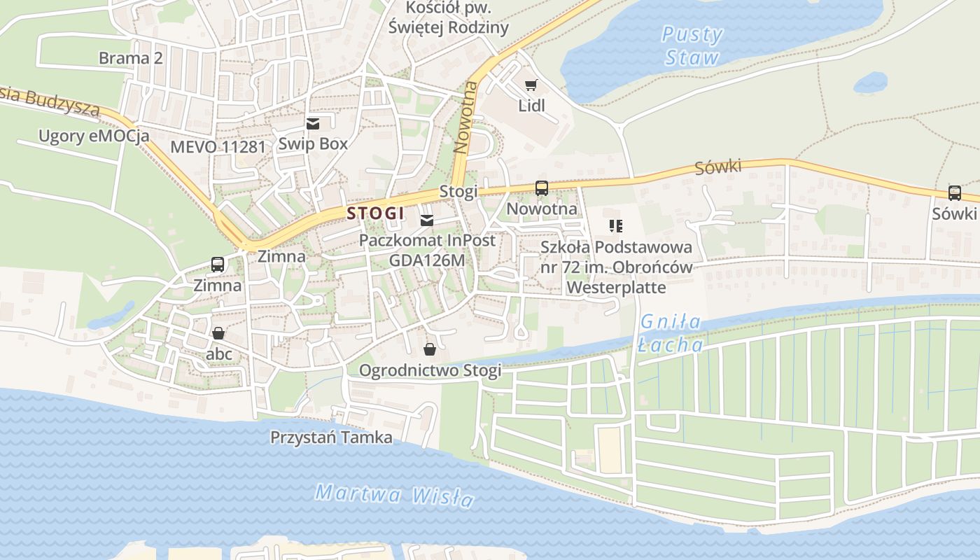
Task: Click the Nowotna street name label
Action: (465, 118)
